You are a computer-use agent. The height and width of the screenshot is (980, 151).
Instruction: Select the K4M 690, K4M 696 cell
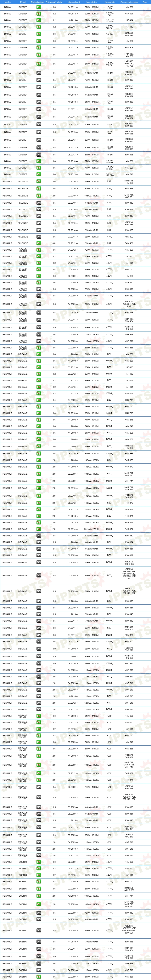tap(129, 34)
